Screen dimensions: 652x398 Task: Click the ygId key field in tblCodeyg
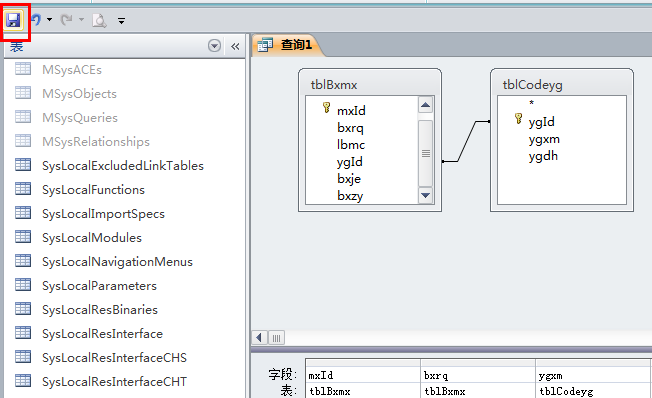point(541,121)
